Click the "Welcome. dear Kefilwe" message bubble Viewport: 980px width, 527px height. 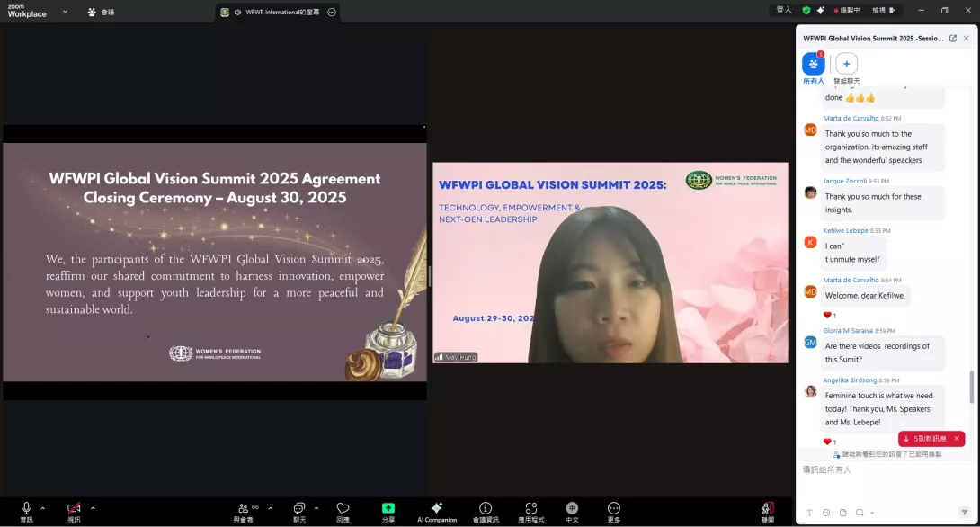[x=865, y=296]
